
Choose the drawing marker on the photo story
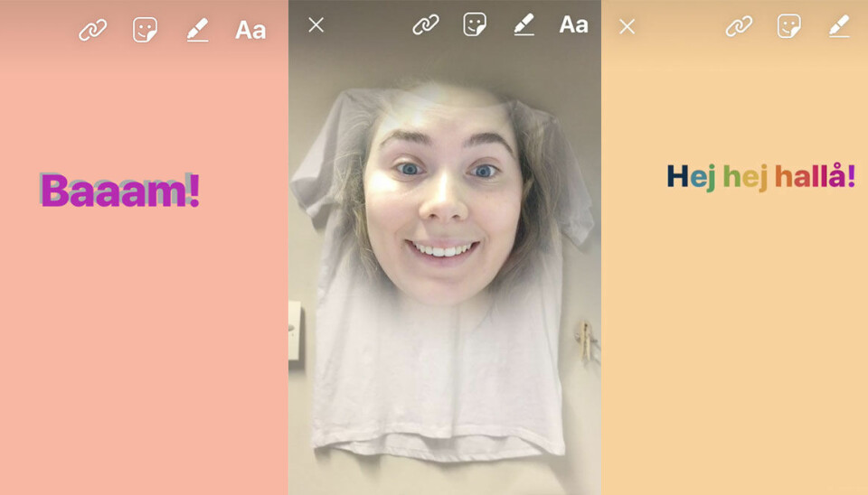tap(523, 25)
